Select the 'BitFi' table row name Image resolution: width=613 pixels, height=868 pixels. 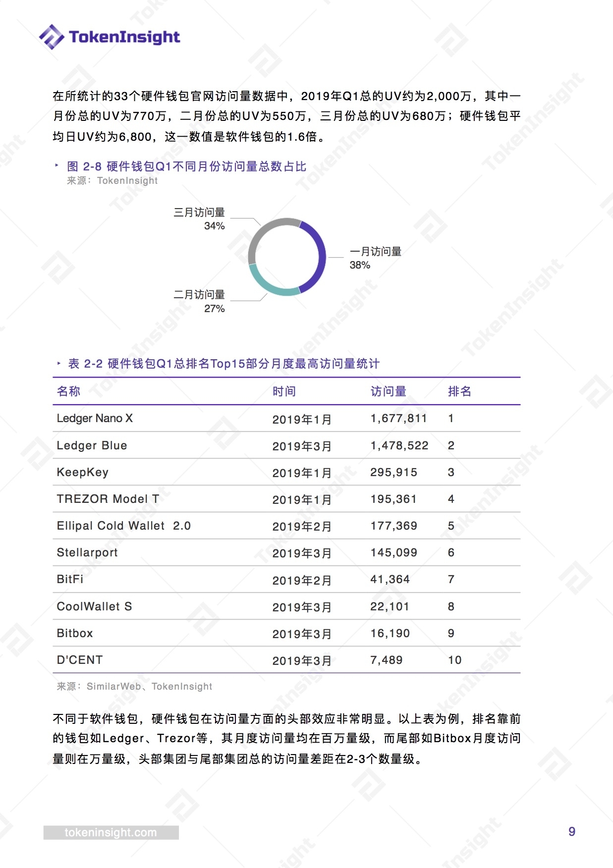70,579
